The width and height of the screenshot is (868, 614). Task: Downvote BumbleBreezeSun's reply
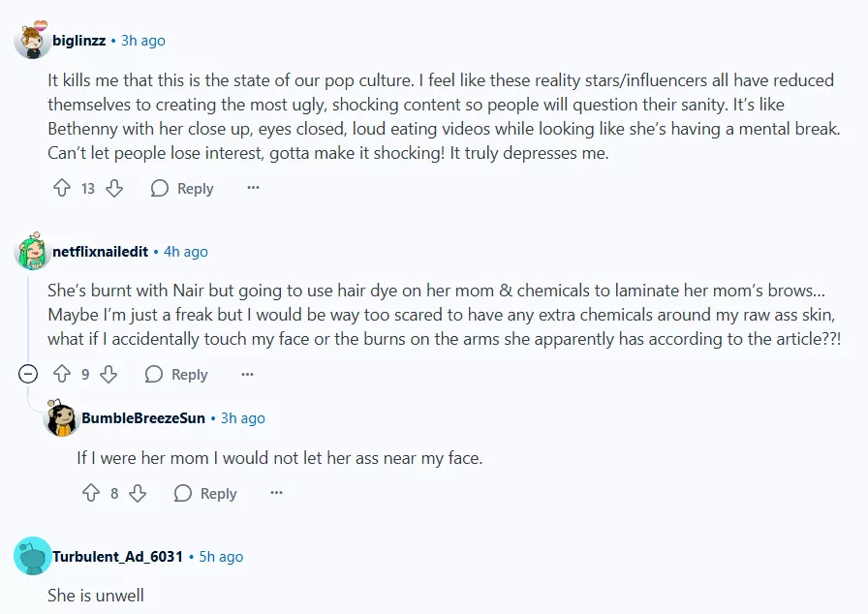(138, 494)
